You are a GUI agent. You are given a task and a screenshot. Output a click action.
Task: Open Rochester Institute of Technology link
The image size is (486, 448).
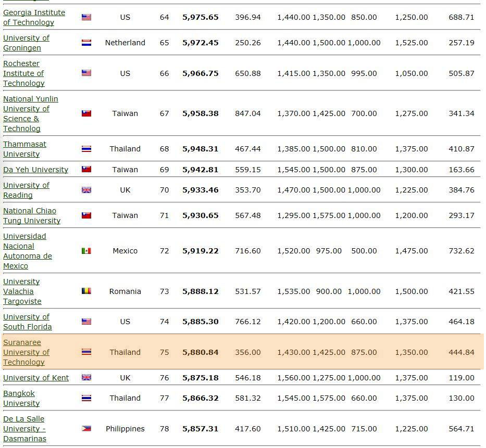(24, 73)
